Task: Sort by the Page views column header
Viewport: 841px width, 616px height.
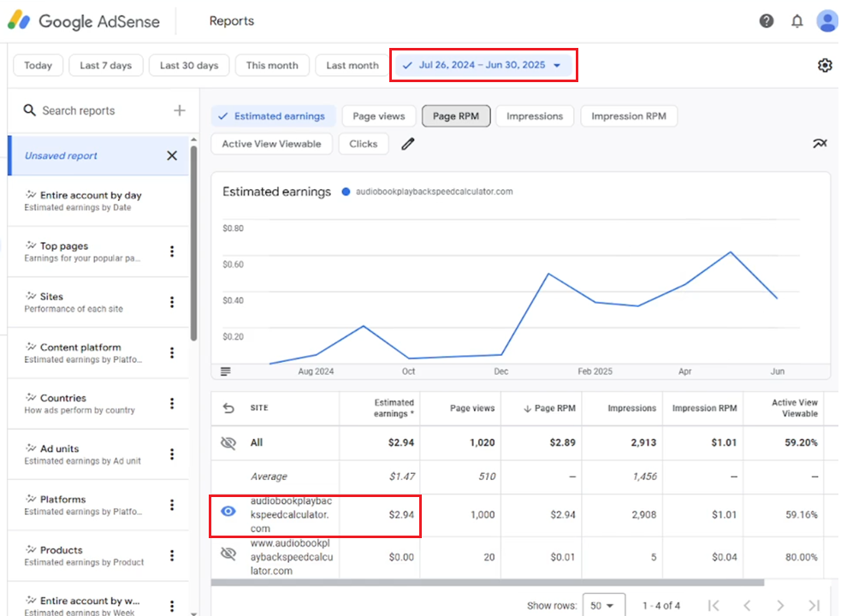Action: click(x=472, y=408)
